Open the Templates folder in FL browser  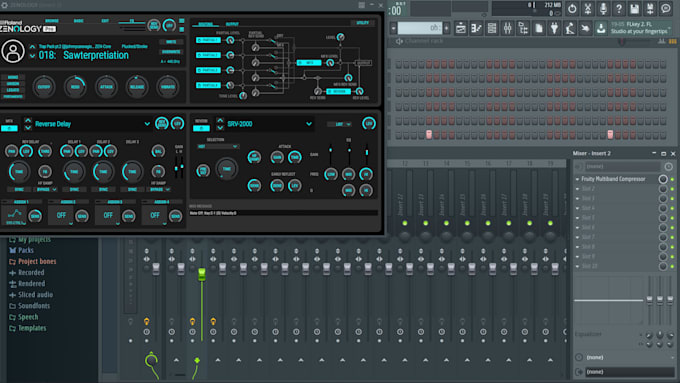[x=32, y=328]
